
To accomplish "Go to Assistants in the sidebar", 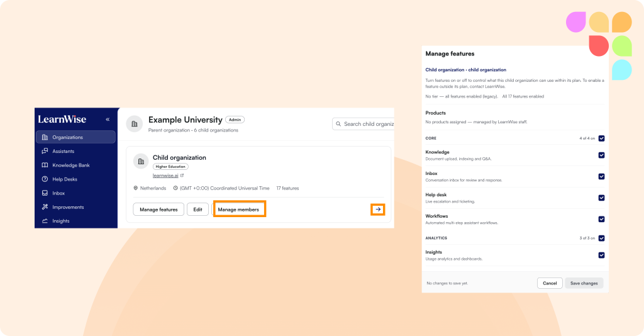I will pyautogui.click(x=64, y=151).
